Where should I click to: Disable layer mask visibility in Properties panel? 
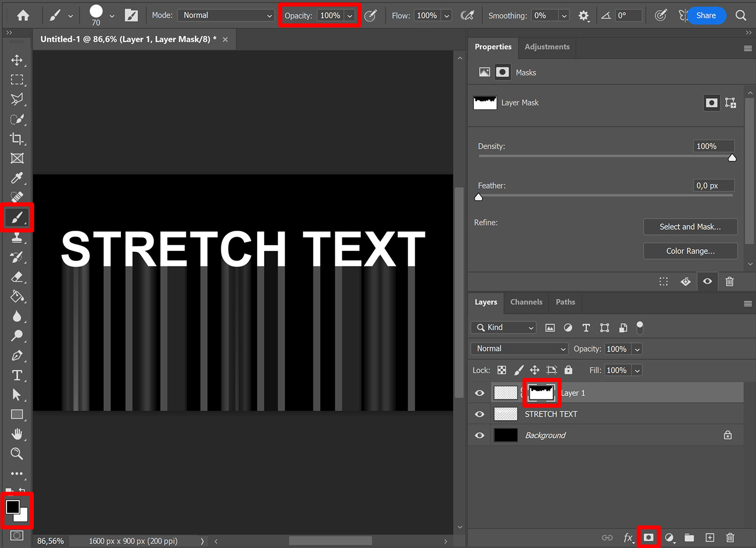point(707,281)
